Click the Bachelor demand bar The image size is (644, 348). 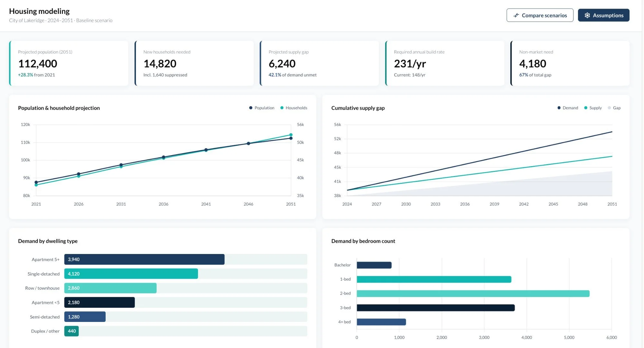(x=374, y=265)
